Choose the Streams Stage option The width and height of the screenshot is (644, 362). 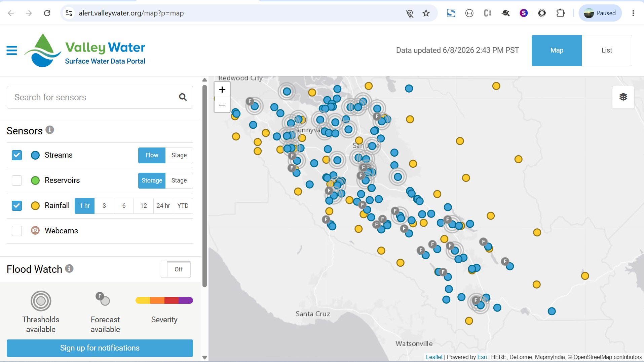pyautogui.click(x=179, y=155)
